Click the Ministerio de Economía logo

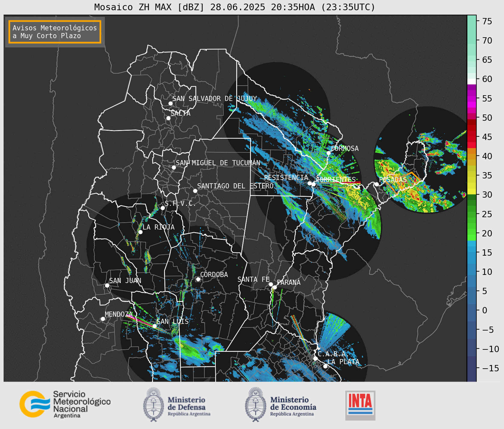[x=280, y=404]
